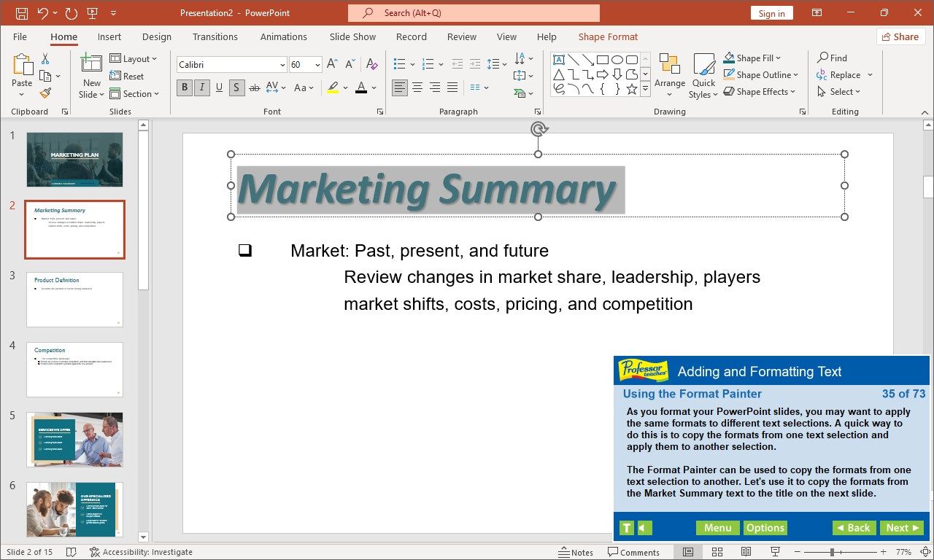Open Slide Sorter view in status bar

717,552
